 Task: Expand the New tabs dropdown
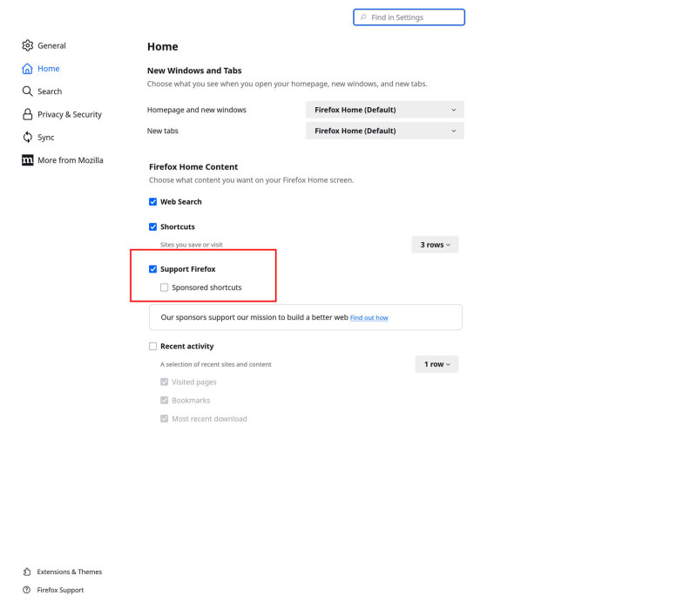(x=385, y=131)
